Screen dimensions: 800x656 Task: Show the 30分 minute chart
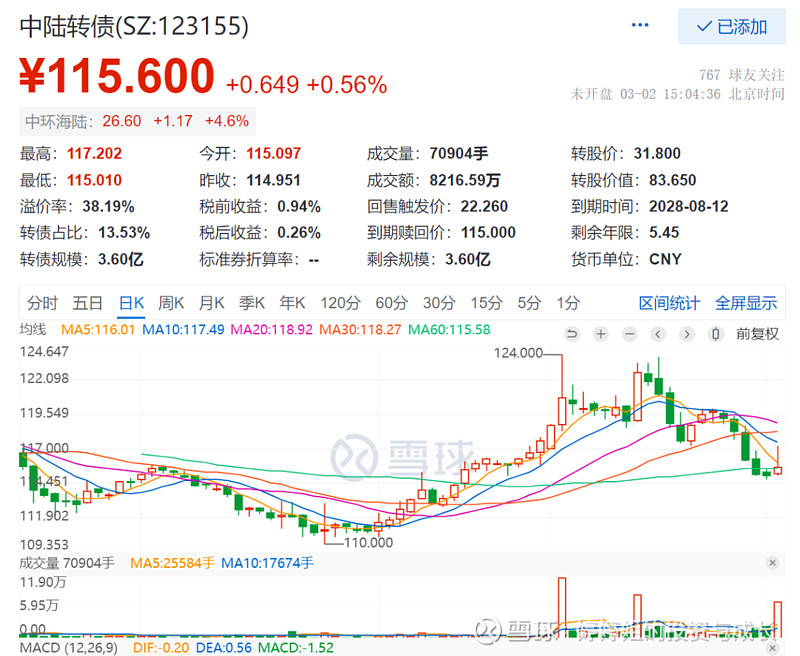[x=439, y=303]
